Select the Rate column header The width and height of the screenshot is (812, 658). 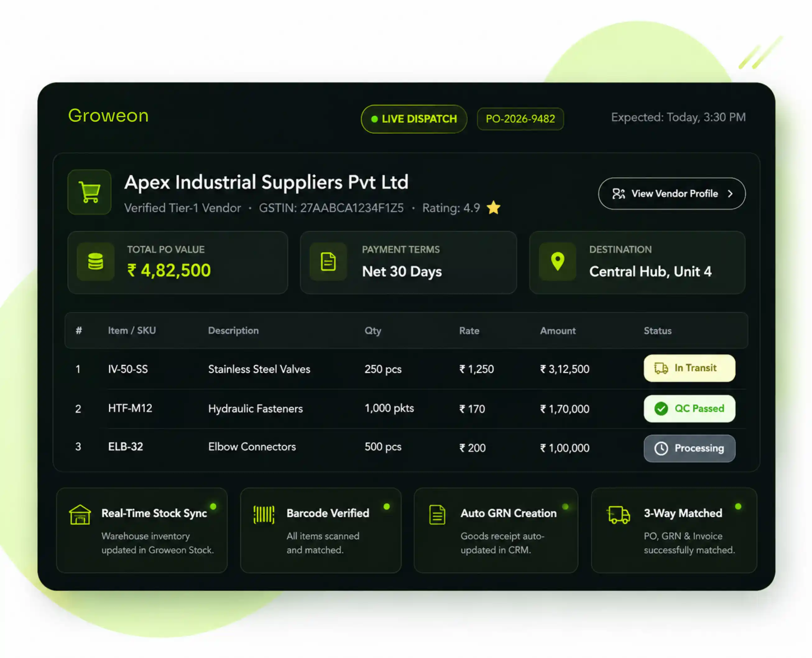(x=469, y=331)
